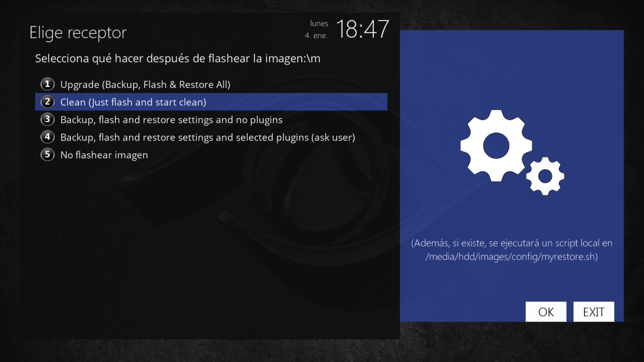
Task: Click the number 1 circle icon
Action: [x=48, y=84]
